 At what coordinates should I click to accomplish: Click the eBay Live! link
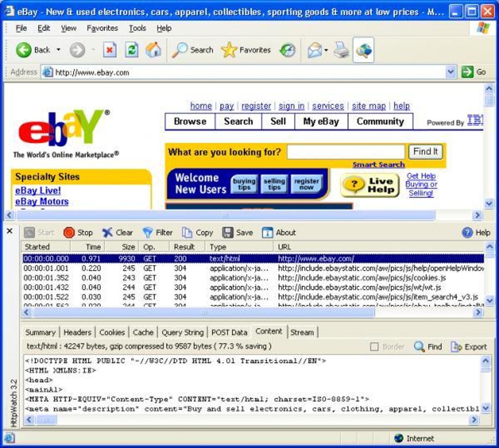pos(38,191)
